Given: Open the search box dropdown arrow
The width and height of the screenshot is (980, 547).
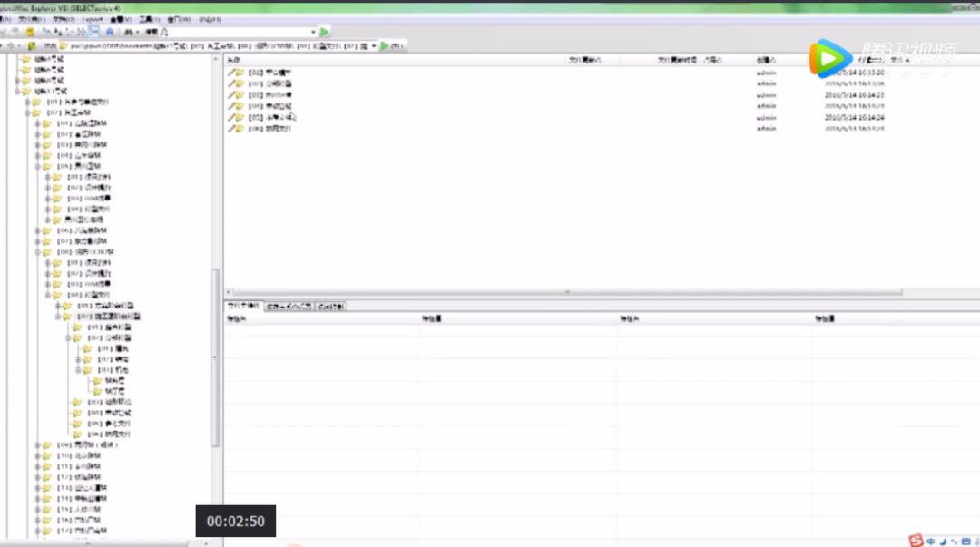Looking at the screenshot, I should [313, 31].
